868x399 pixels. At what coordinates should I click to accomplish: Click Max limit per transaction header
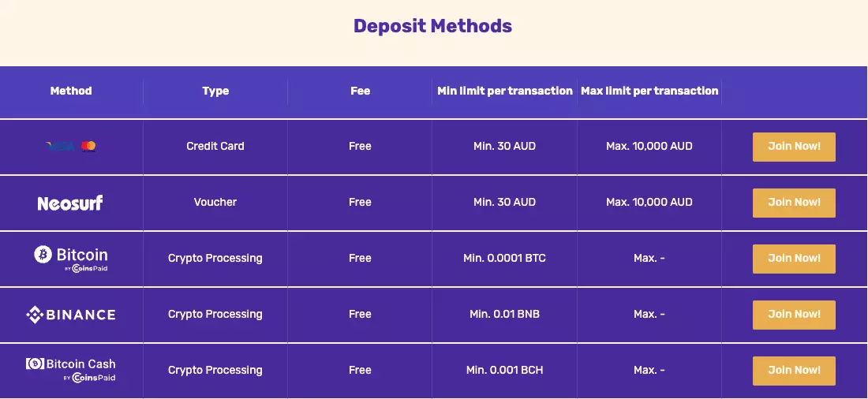click(649, 91)
